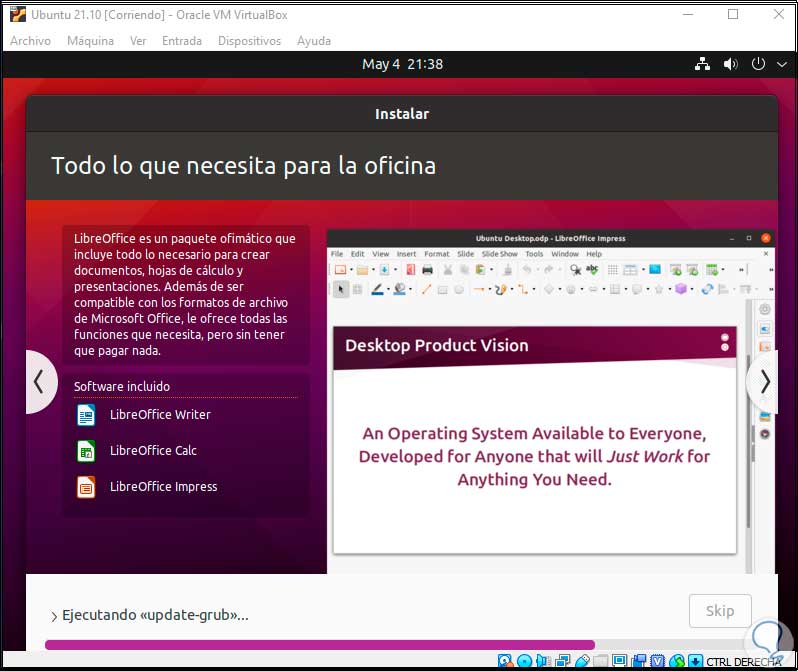Click the Todo lo que necesita heading
This screenshot has height=671, width=798.
(244, 165)
